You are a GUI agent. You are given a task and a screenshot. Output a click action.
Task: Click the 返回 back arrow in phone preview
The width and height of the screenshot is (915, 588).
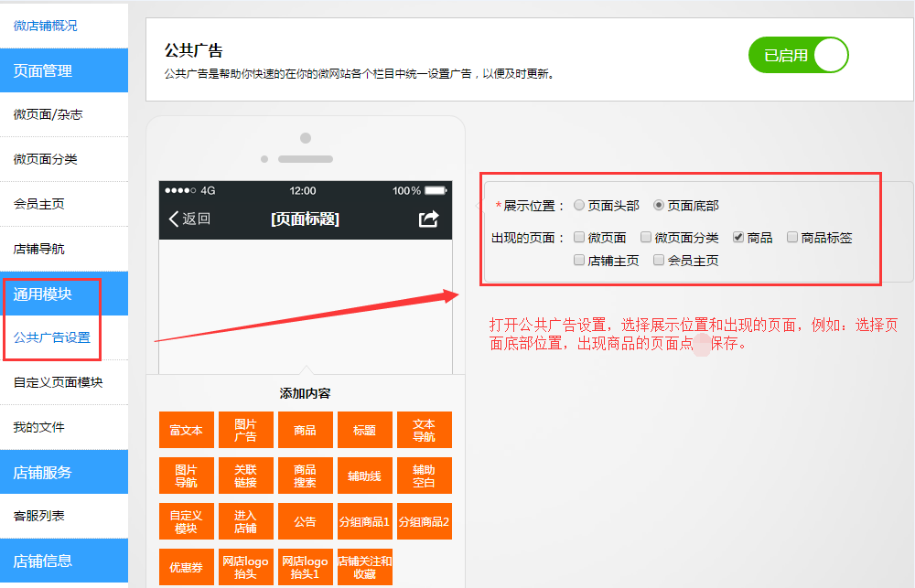tap(189, 219)
